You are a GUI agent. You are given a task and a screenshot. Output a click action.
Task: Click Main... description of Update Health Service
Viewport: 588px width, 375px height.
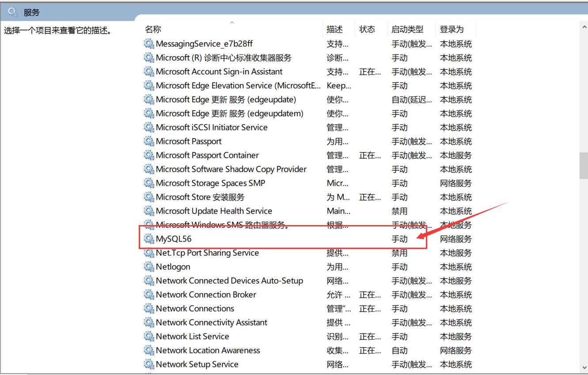click(339, 211)
